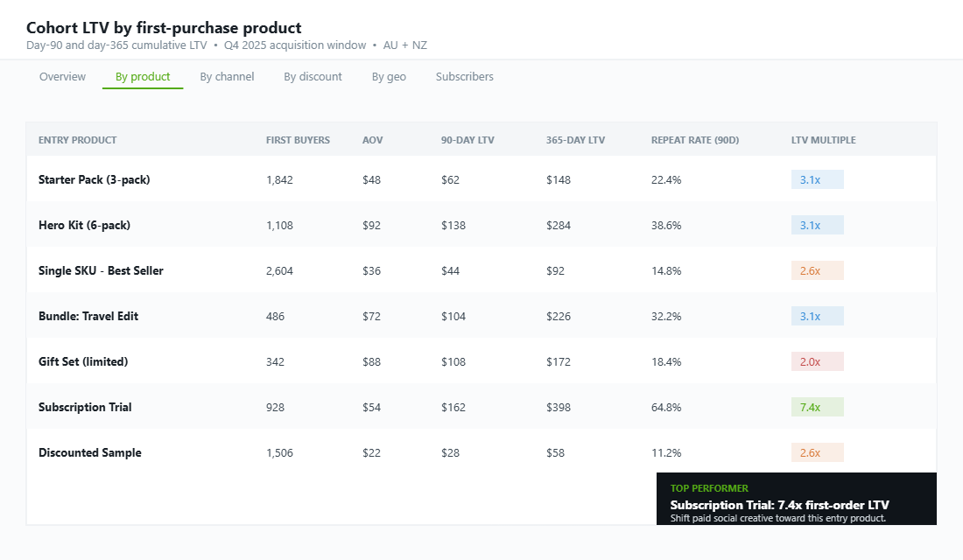Select the Starter Pack (3-pack) row name

click(x=94, y=180)
